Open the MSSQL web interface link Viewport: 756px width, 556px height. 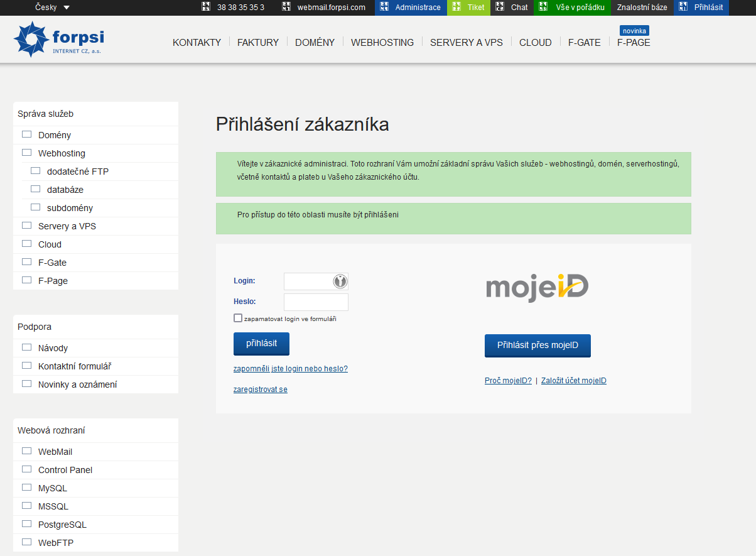pos(53,506)
